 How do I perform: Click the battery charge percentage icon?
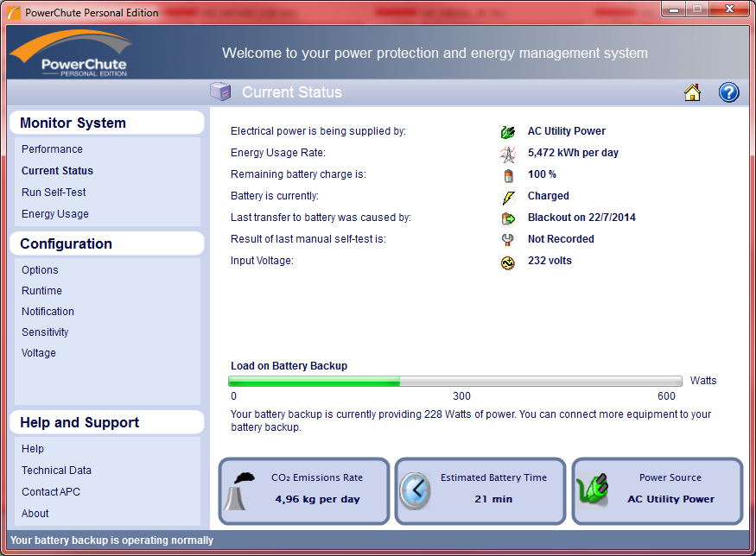(507, 175)
